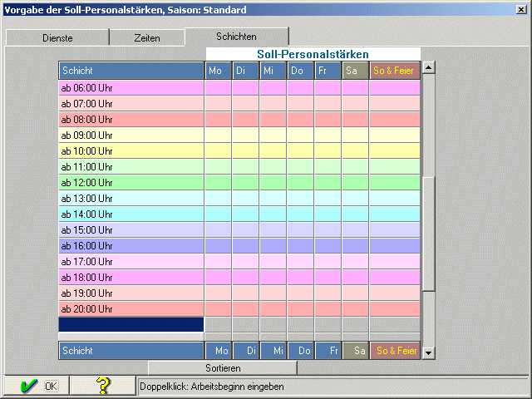Click the ab 20:00 Uhr shift row
Screen dimensions: 532x399
point(131,308)
